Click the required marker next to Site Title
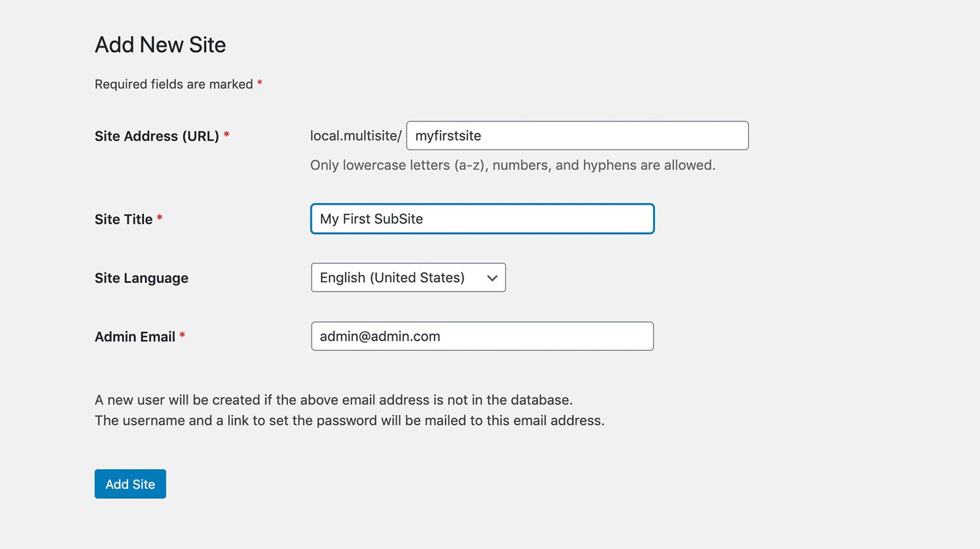980x549 pixels. (x=160, y=216)
